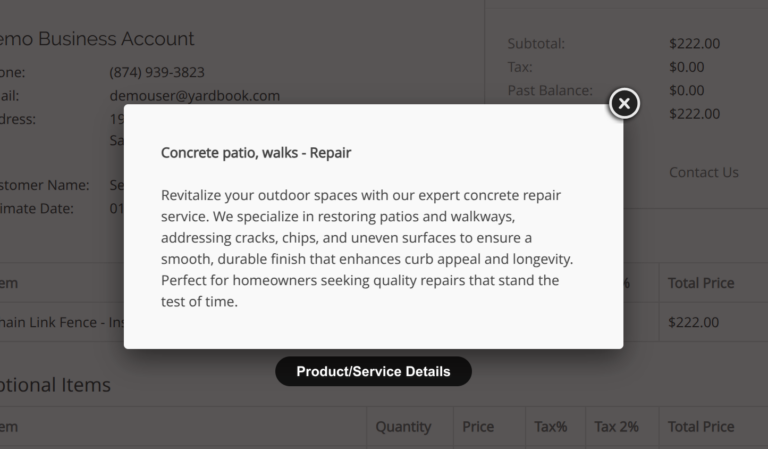Click the Subtotal amount $222.00
The width and height of the screenshot is (768, 449).
[694, 44]
